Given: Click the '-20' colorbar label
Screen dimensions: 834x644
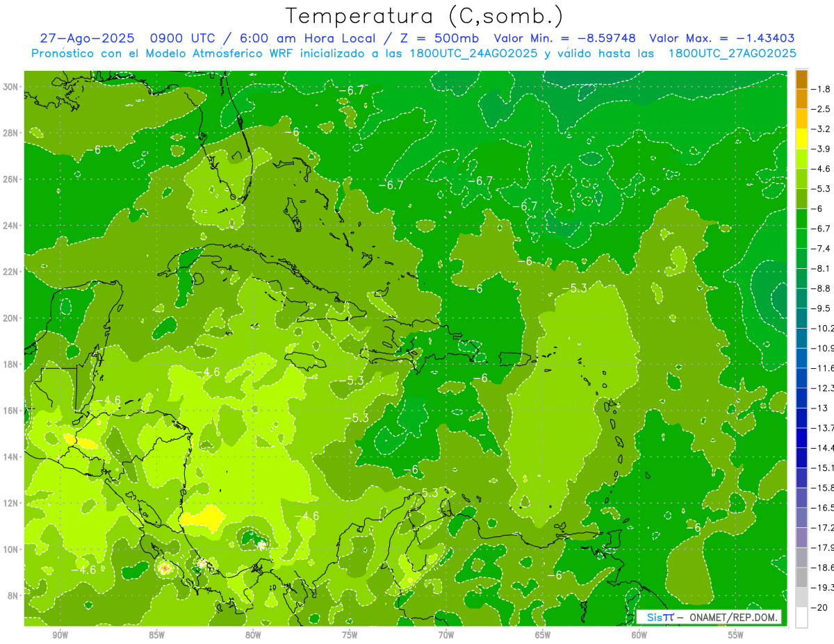Looking at the screenshot, I should tap(819, 608).
